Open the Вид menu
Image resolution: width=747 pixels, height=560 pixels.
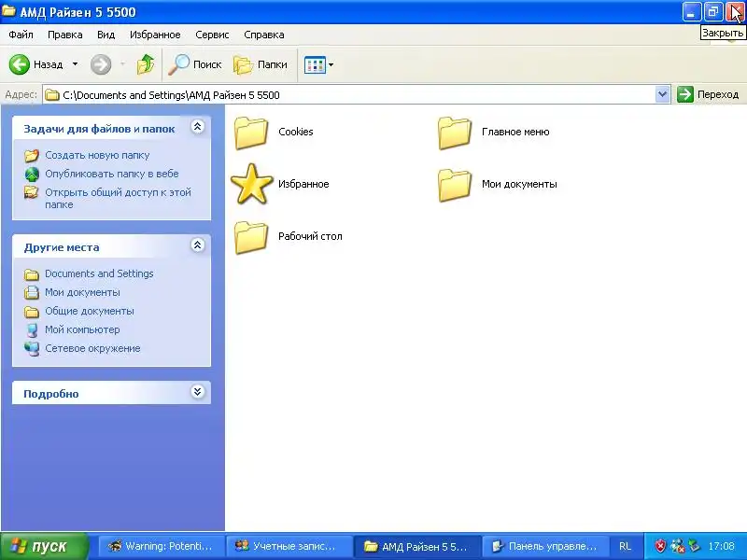pos(106,35)
